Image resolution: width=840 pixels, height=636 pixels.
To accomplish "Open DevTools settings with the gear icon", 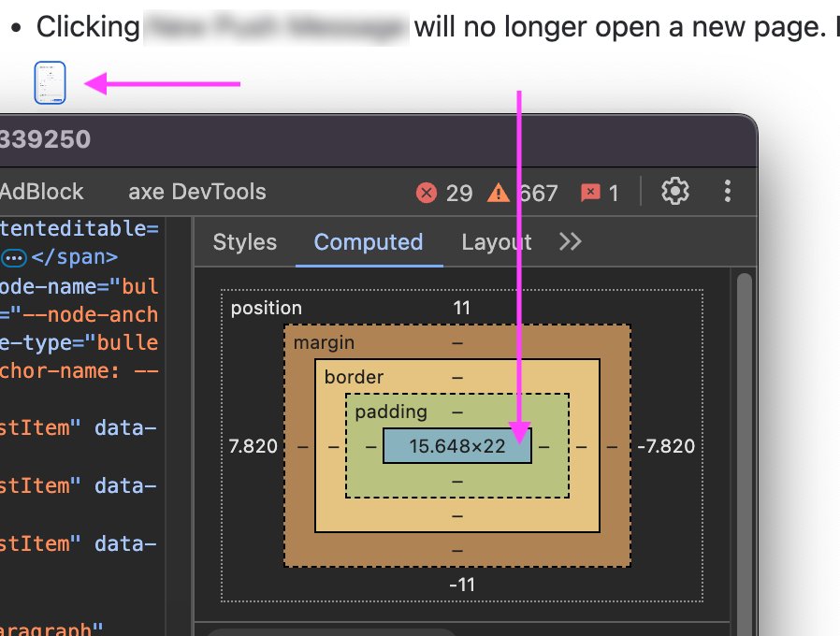I will pos(674,192).
